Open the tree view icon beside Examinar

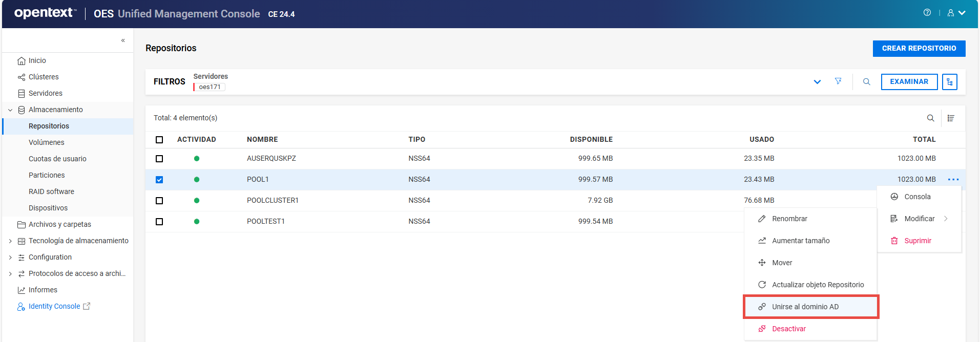point(949,82)
